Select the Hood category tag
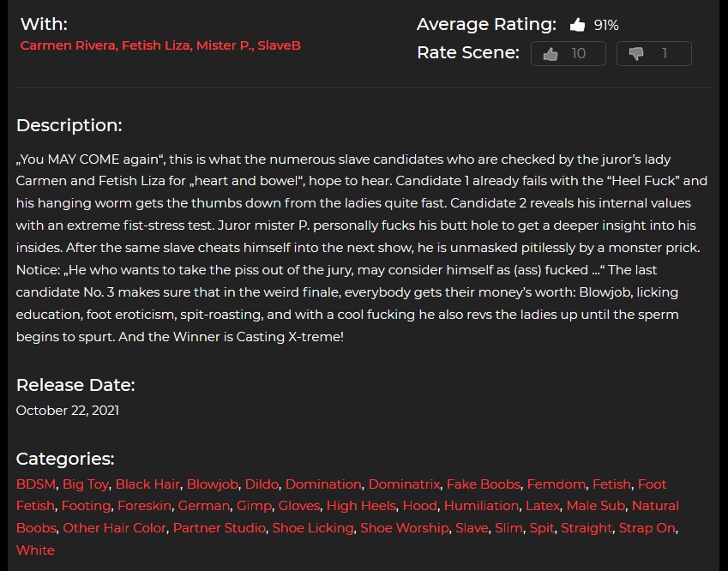This screenshot has width=728, height=571. point(419,506)
